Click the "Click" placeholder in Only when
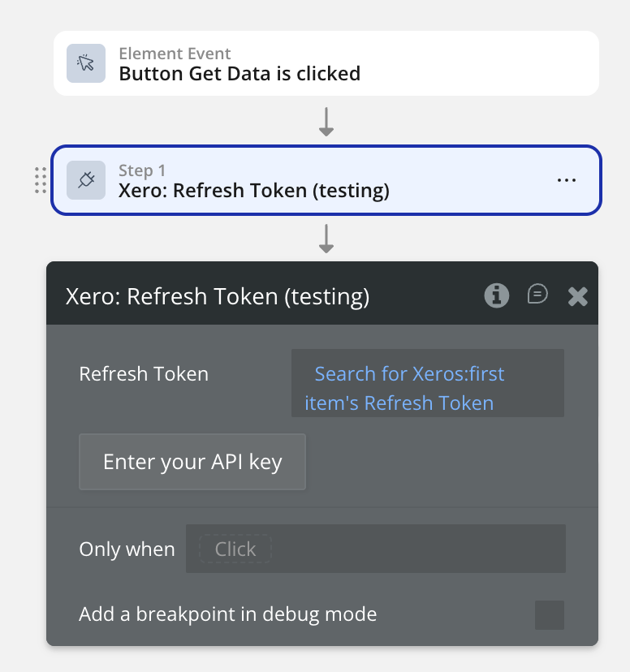630x672 pixels. pos(235,549)
